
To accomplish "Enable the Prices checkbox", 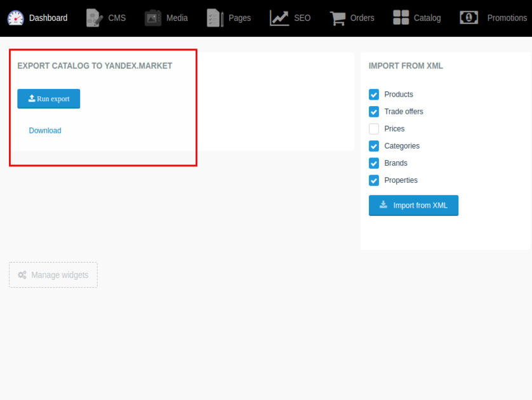I will tap(374, 129).
